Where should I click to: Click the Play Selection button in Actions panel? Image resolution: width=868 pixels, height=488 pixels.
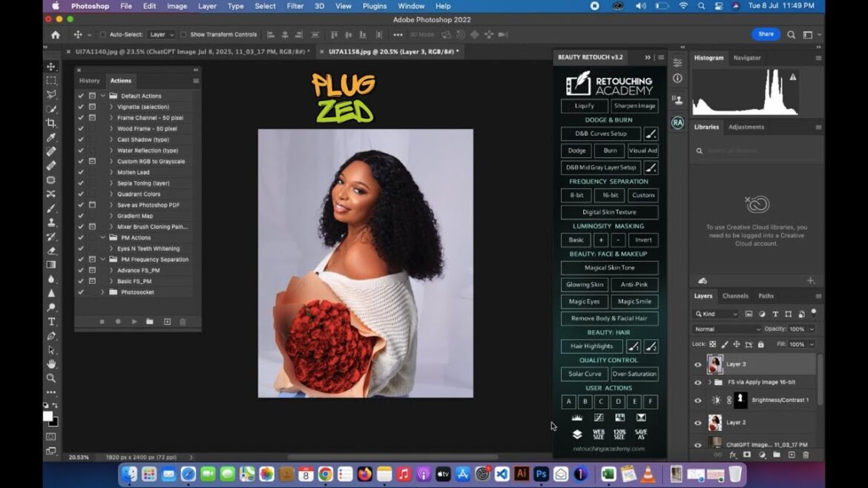click(134, 322)
